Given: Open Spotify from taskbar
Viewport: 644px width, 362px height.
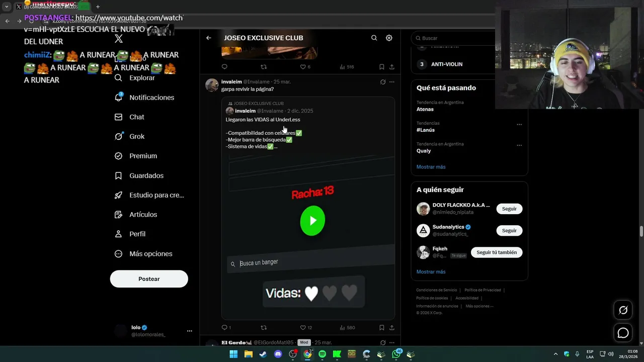Looking at the screenshot, I should pos(322,354).
